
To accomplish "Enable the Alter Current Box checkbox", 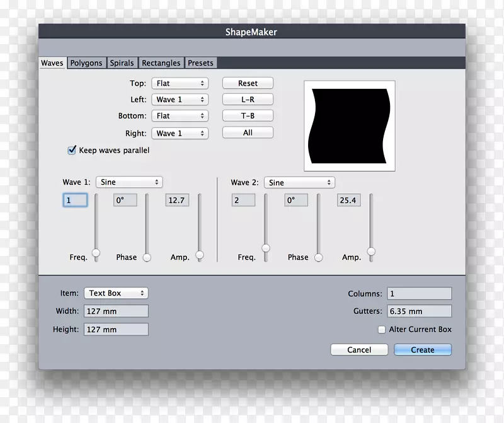I will [382, 330].
